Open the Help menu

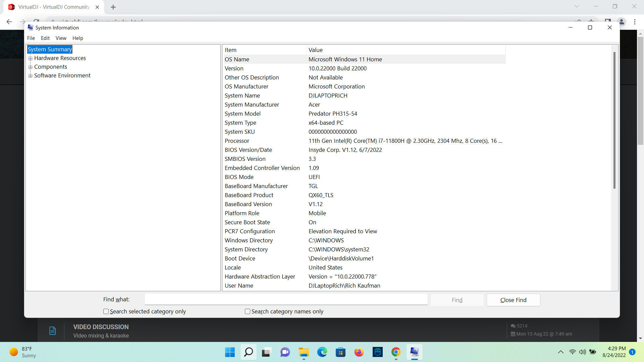(78, 38)
